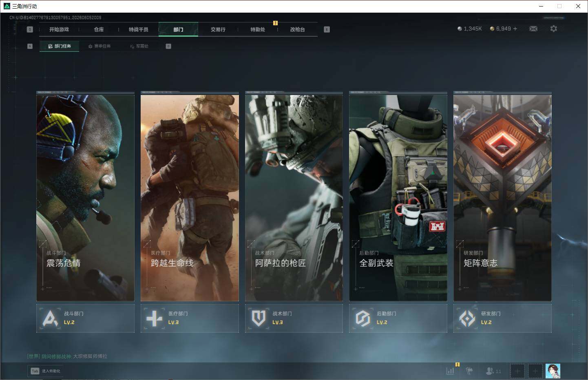588x380 pixels.
Task: Click the 战术部门 shield emblem icon
Action: point(259,318)
